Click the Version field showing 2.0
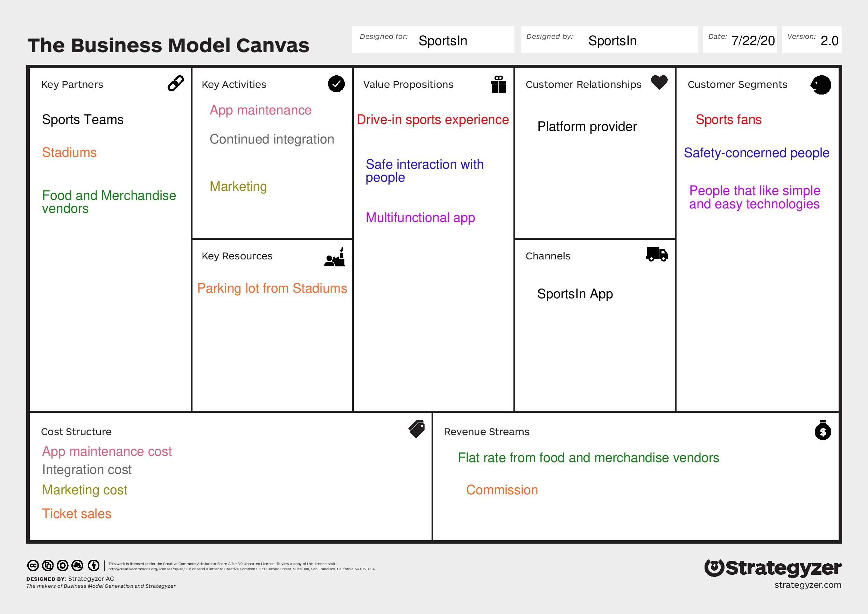Screen dimensions: 868x614 (812, 40)
